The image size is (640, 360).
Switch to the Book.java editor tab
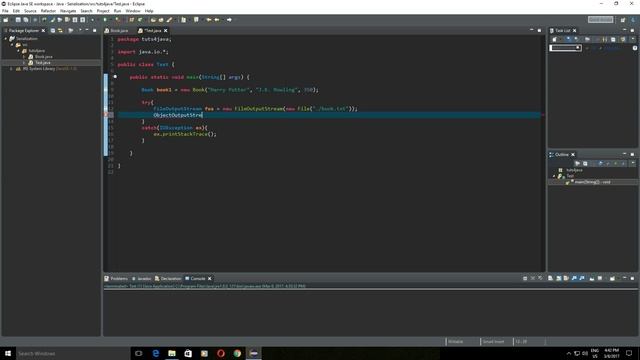click(117, 31)
